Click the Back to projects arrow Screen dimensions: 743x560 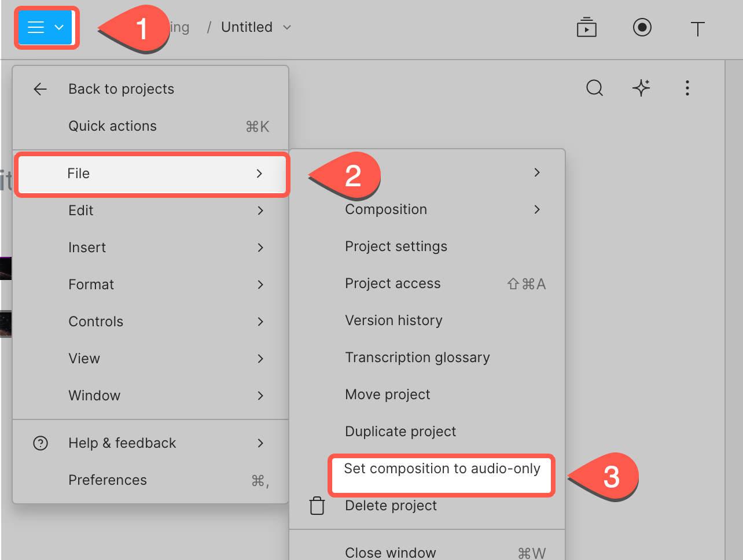[x=41, y=89]
